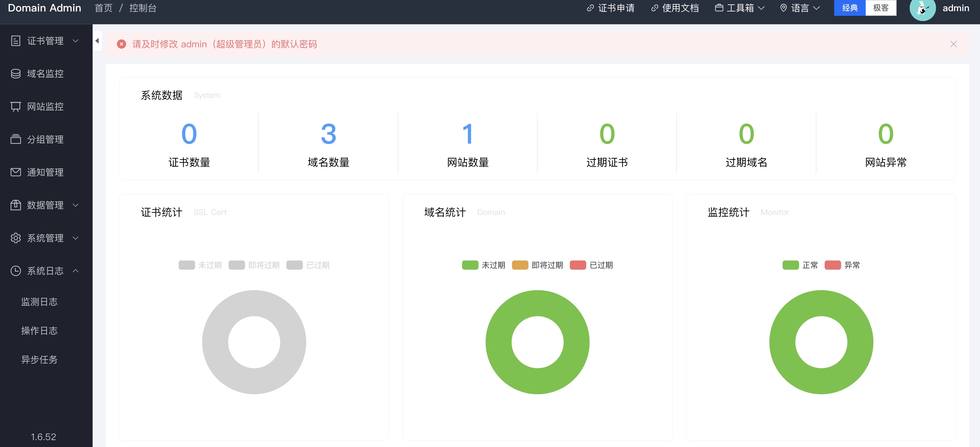This screenshot has width=980, height=447.
Task: Toggle 未过期 legend in 域名统计 chart
Action: pos(483,265)
